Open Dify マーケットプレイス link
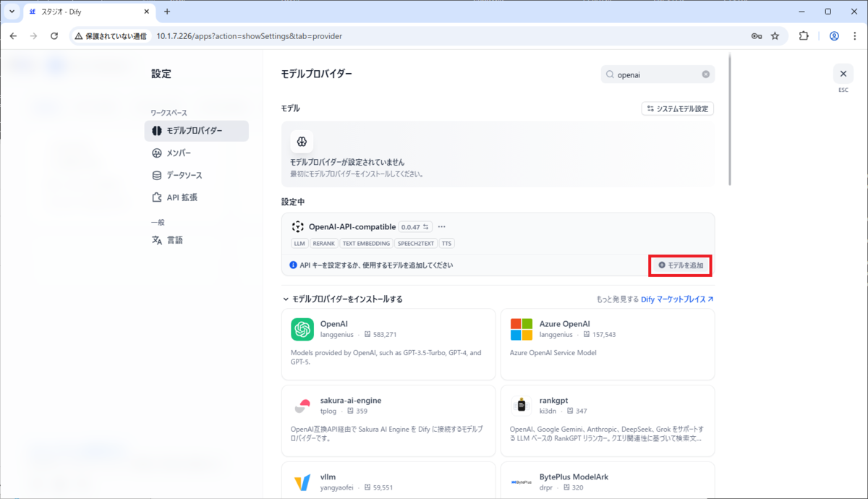This screenshot has height=499, width=868. coord(678,299)
